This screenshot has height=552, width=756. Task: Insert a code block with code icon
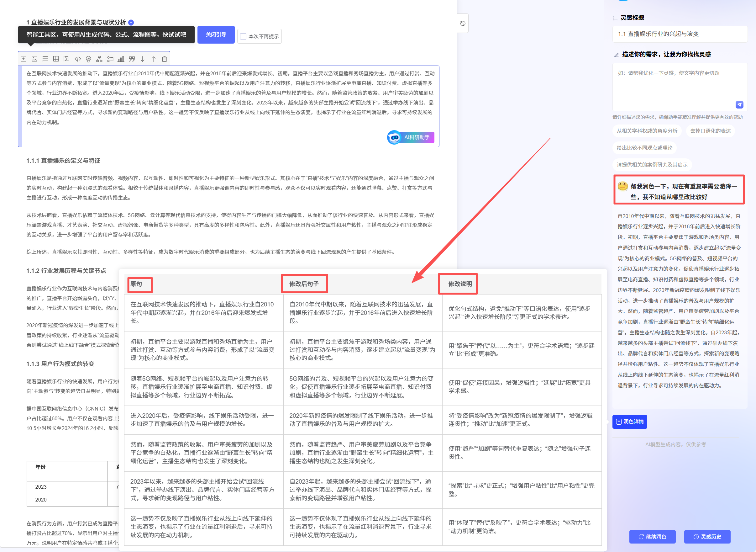click(77, 59)
